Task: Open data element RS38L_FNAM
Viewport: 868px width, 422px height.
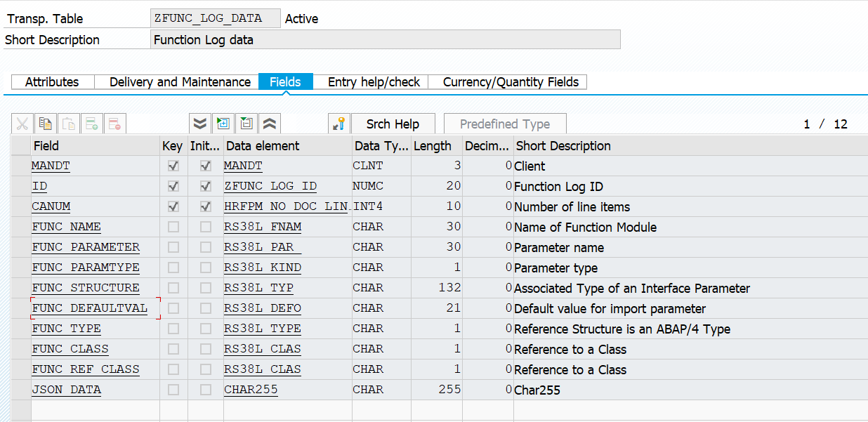Action: click(x=263, y=228)
